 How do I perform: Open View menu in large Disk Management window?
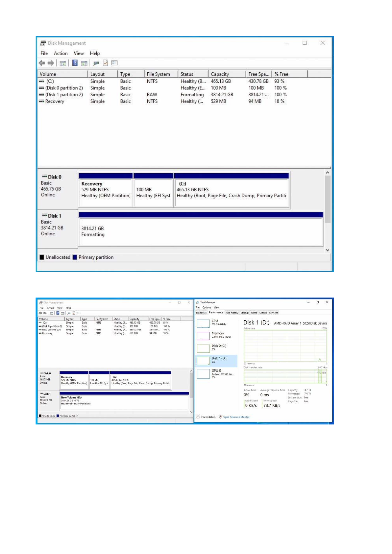click(x=79, y=53)
